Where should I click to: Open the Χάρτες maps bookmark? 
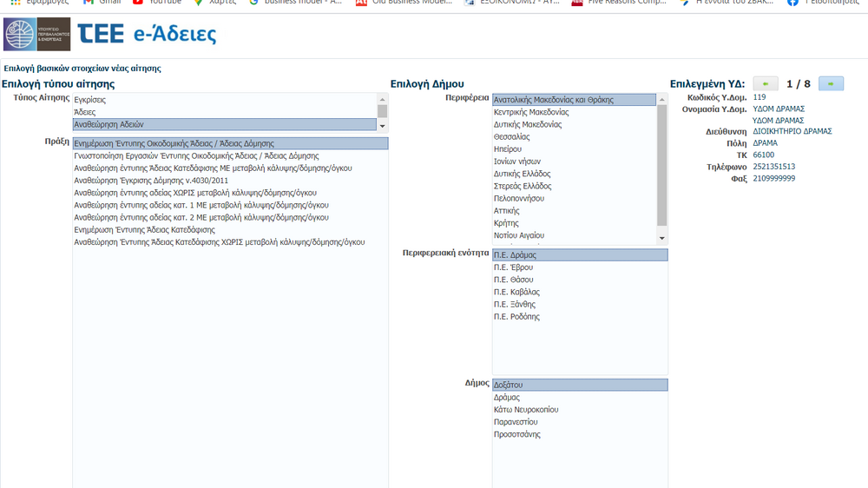pos(214,3)
